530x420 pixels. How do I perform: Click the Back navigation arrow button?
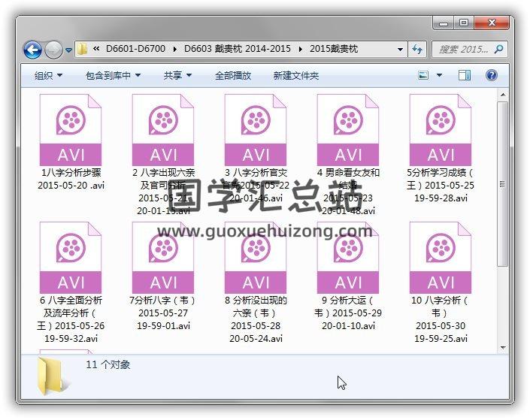tap(32, 50)
